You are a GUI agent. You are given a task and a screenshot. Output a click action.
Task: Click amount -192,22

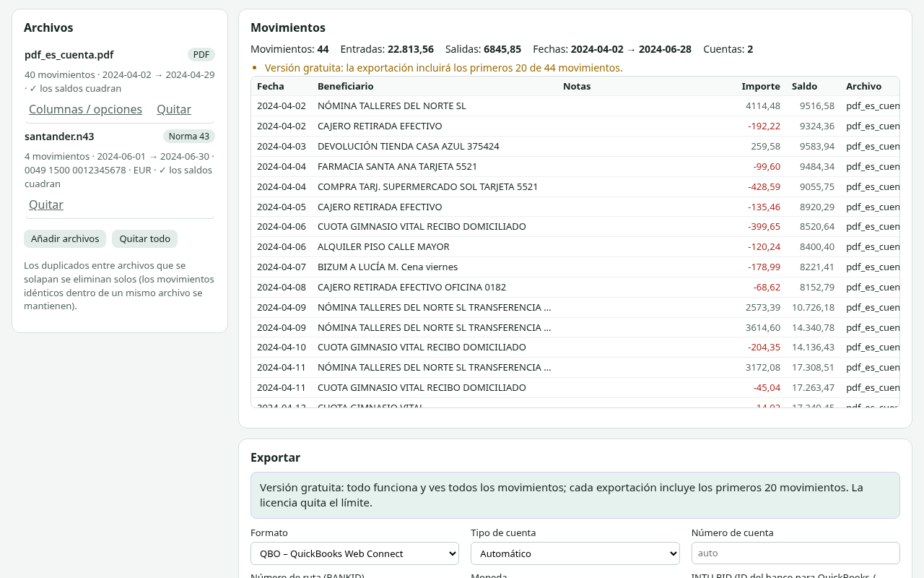coord(764,126)
